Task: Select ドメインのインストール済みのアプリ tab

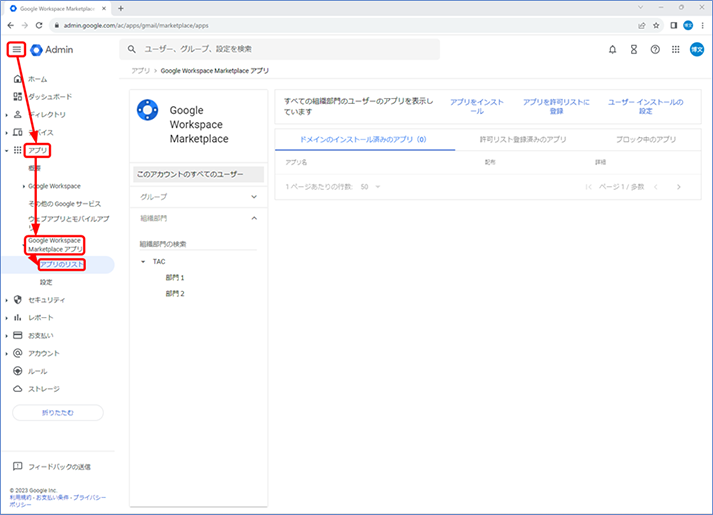Action: pyautogui.click(x=364, y=140)
